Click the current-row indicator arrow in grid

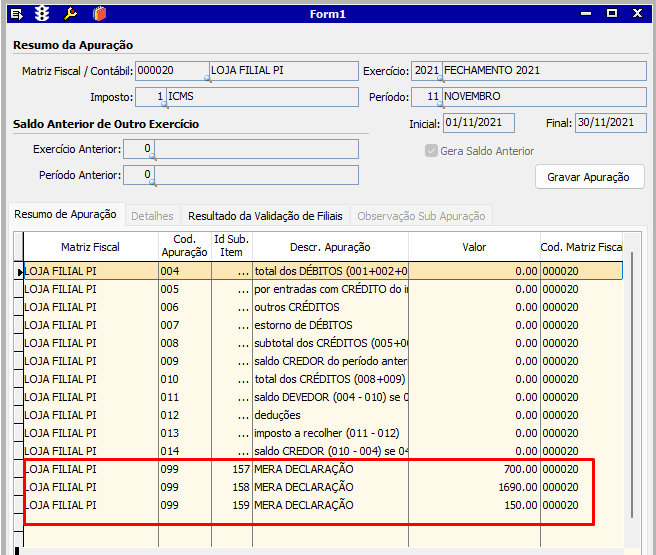tap(18, 271)
